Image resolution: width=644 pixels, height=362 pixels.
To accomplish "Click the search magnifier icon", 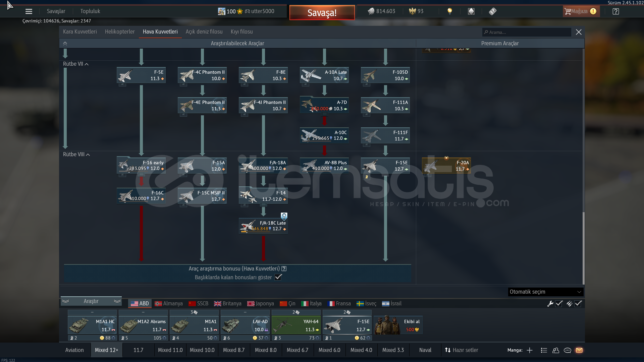I will tap(486, 32).
